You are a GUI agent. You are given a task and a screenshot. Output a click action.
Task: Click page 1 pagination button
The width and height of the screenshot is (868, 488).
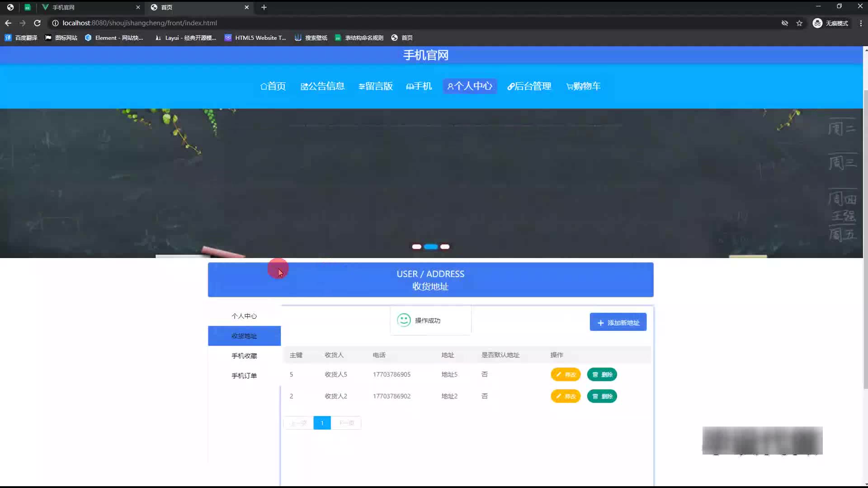(x=322, y=423)
